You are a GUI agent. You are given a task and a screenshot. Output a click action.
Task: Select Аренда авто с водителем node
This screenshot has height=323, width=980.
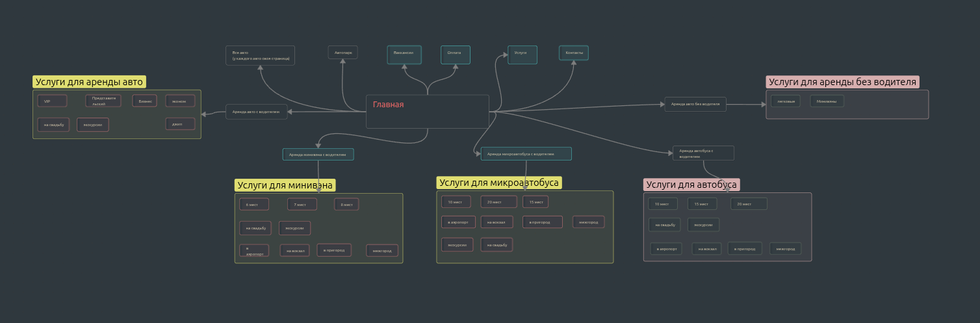tap(256, 112)
